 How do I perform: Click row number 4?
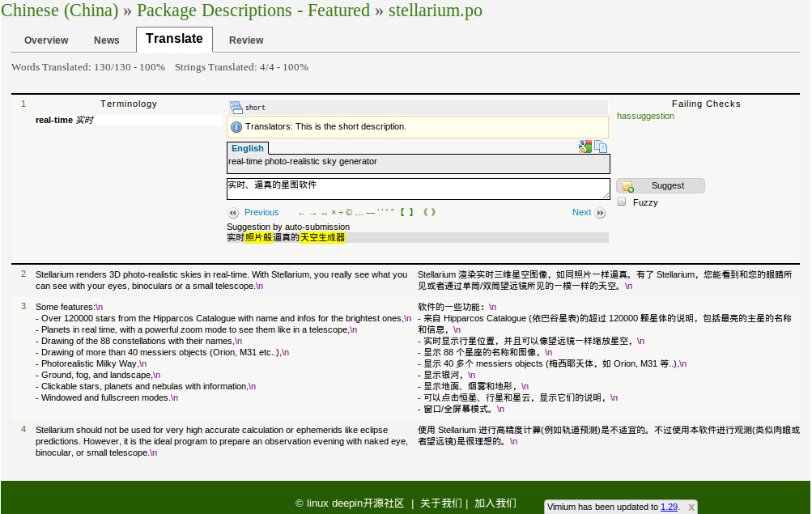pyautogui.click(x=23, y=429)
